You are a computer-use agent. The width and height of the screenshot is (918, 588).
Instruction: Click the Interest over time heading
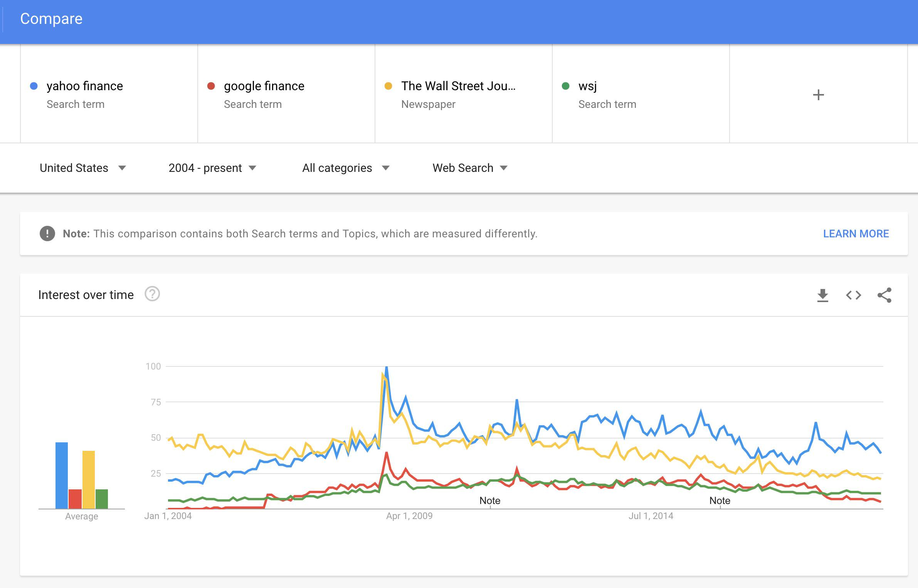pyautogui.click(x=86, y=295)
